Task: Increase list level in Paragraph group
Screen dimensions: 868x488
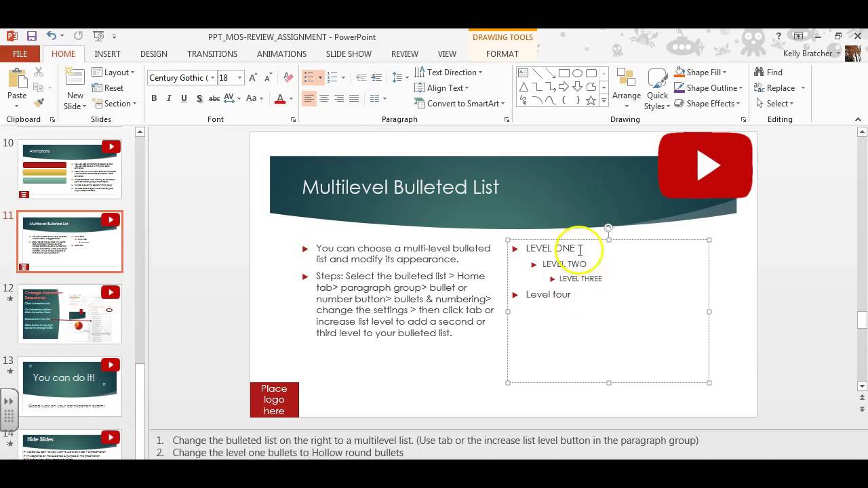Action: pos(376,77)
